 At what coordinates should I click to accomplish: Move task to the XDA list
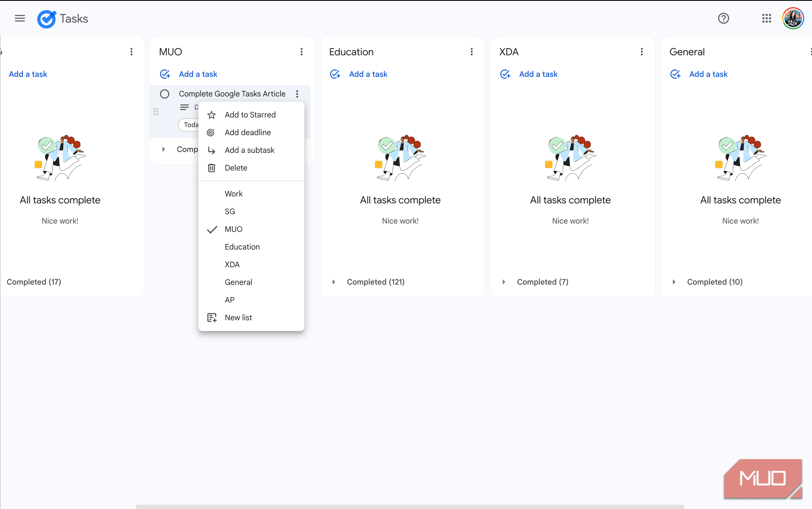[251, 265]
